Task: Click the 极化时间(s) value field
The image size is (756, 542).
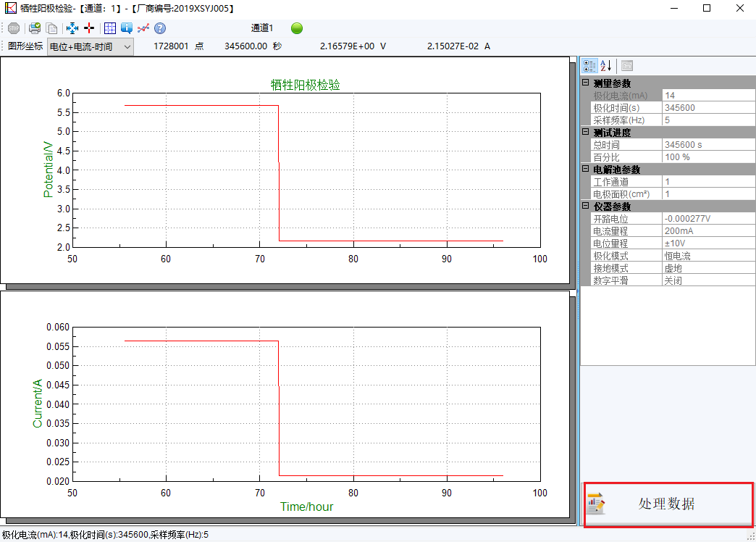Action: pyautogui.click(x=707, y=108)
